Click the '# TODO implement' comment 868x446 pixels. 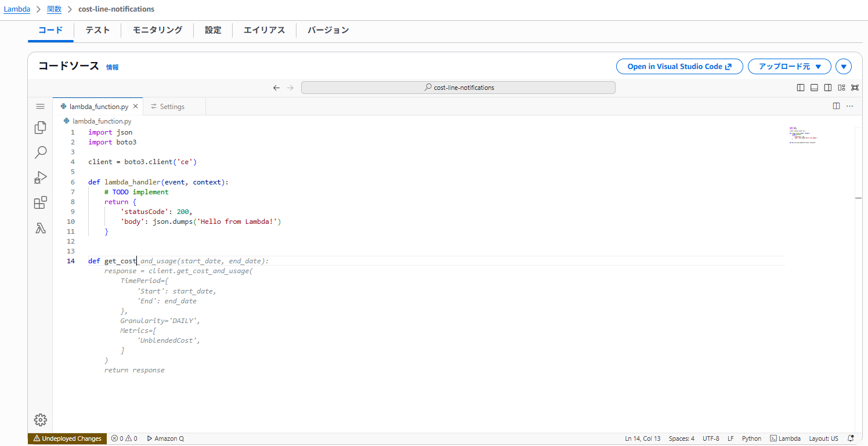[136, 192]
